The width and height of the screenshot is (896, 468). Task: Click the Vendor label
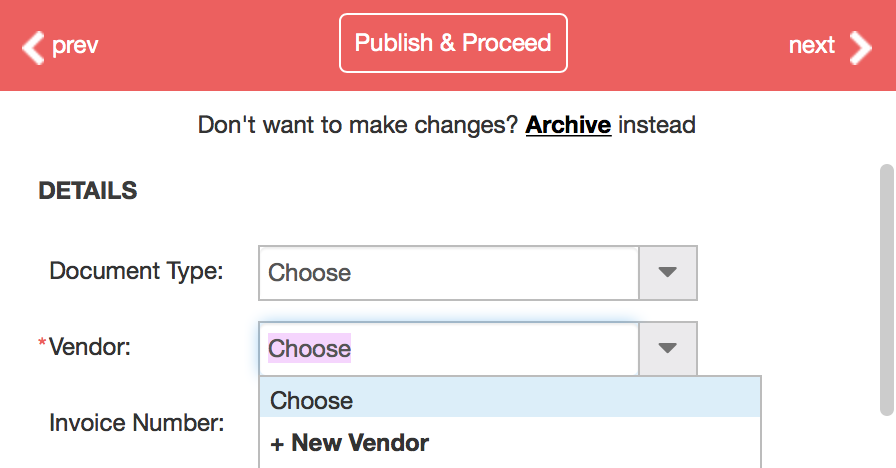(90, 347)
